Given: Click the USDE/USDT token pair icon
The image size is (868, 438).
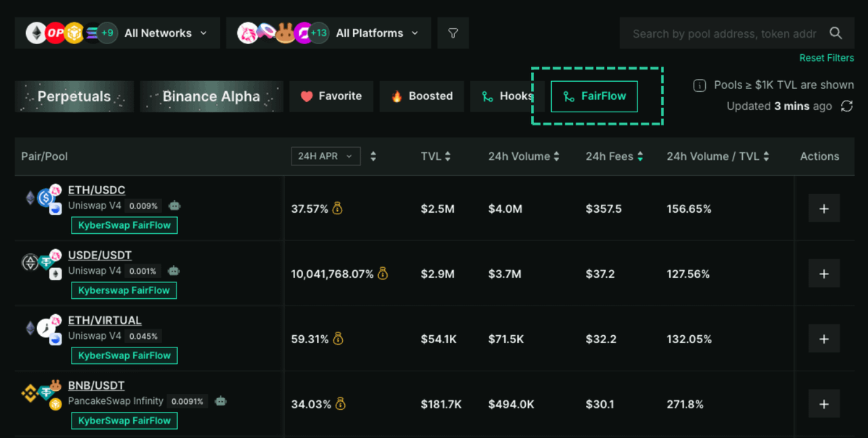Looking at the screenshot, I should [x=43, y=264].
